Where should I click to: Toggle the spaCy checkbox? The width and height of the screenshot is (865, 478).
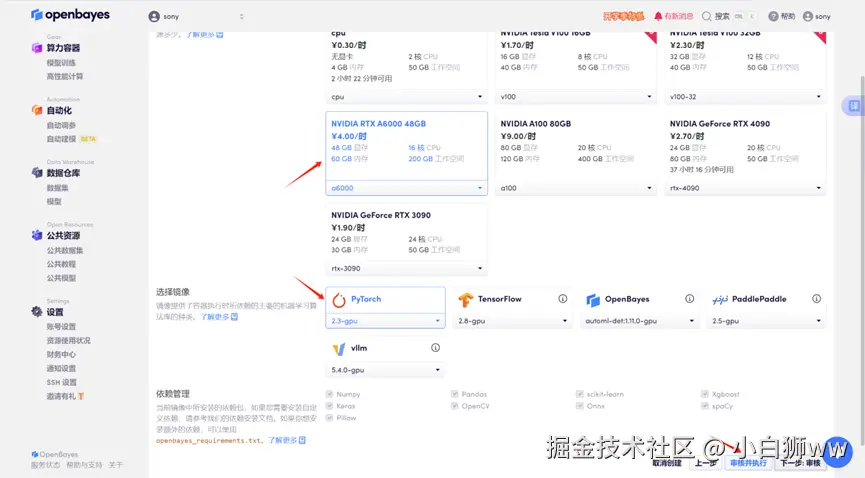coord(705,406)
